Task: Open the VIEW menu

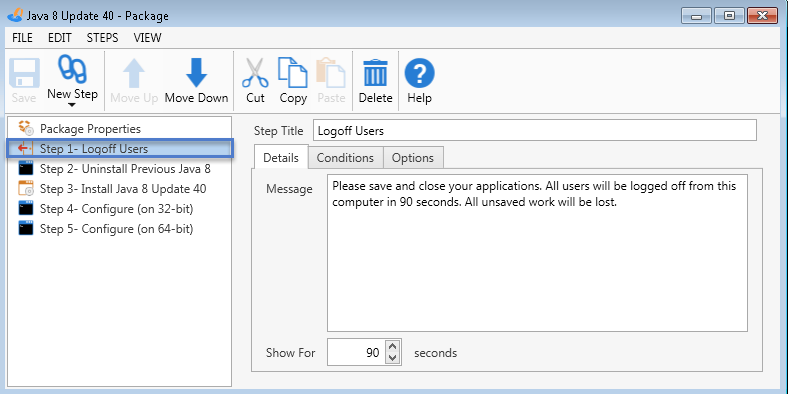Action: 148,38
